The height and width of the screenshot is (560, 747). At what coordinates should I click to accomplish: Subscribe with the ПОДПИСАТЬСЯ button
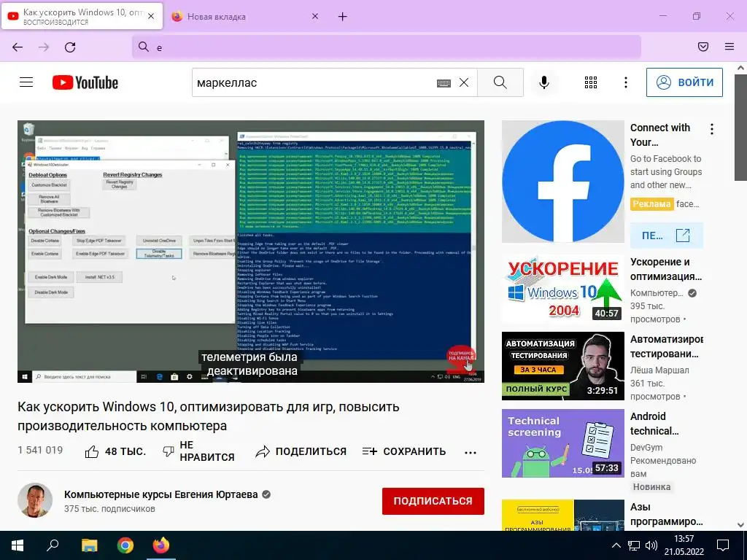[x=433, y=501]
